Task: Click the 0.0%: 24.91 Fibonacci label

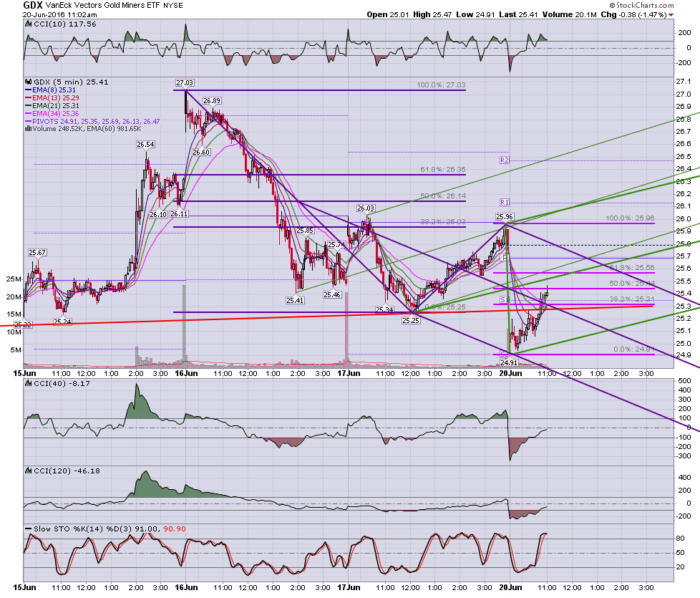Action: [634, 349]
